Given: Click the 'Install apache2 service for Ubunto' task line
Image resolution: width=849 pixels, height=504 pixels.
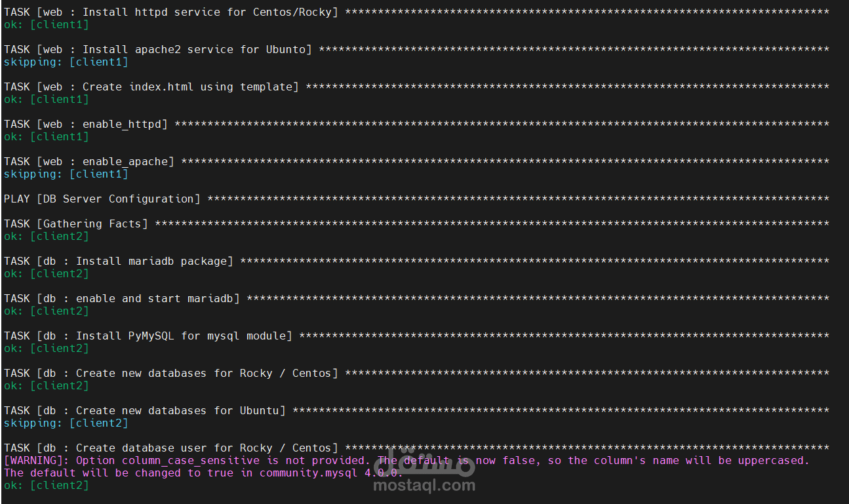Looking at the screenshot, I should 416,50.
